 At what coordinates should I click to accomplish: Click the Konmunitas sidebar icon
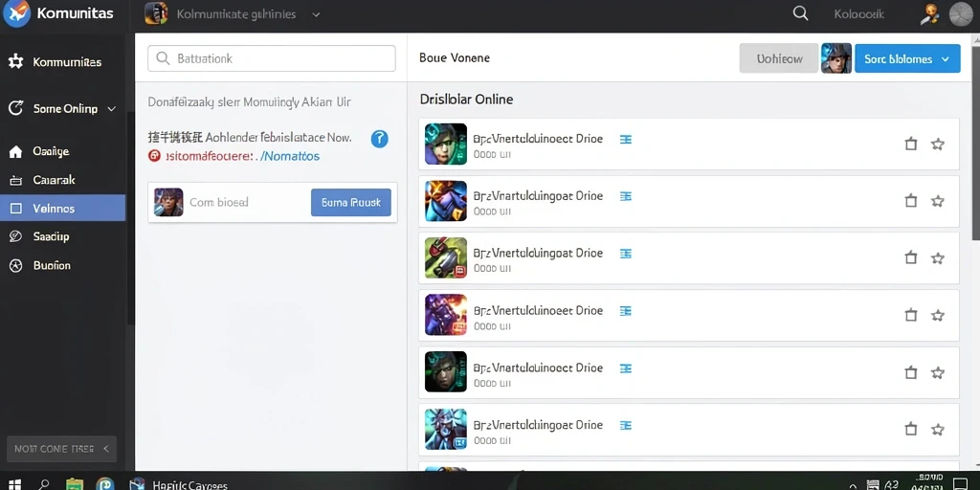(15, 62)
